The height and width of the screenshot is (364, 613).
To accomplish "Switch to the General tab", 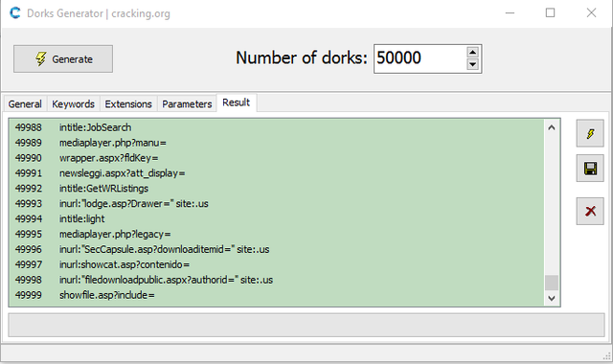I will coord(25,104).
